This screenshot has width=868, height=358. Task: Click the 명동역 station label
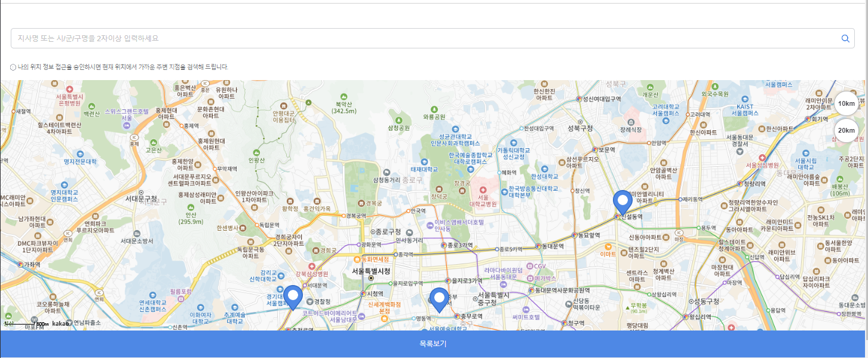point(424,319)
